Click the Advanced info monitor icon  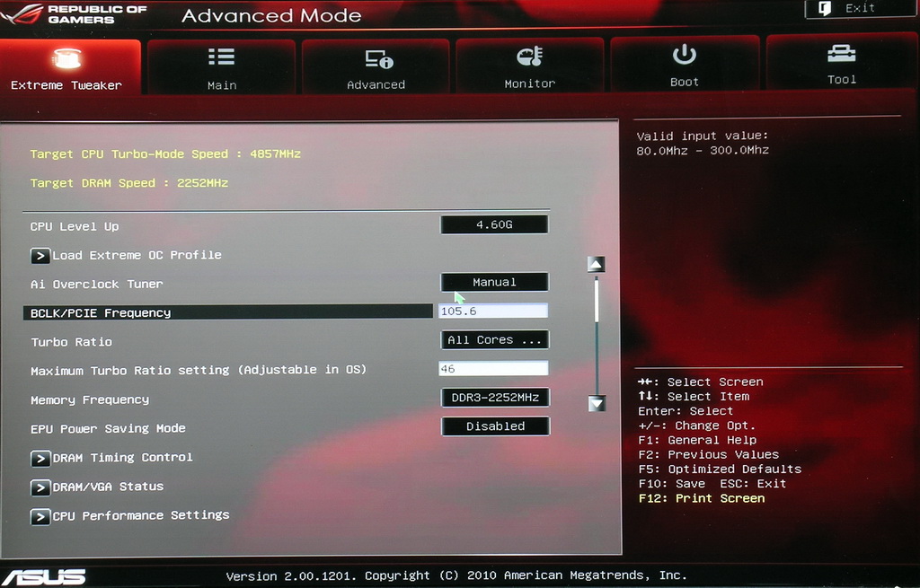(379, 59)
